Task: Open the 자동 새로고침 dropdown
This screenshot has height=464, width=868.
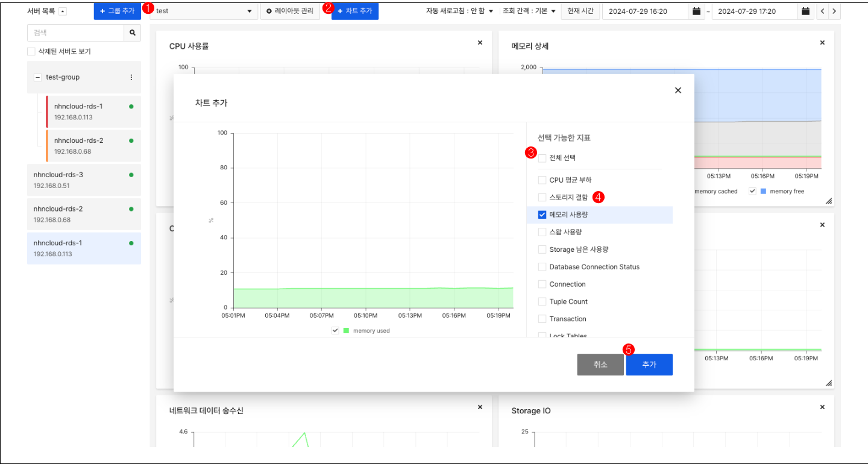Action: click(460, 11)
